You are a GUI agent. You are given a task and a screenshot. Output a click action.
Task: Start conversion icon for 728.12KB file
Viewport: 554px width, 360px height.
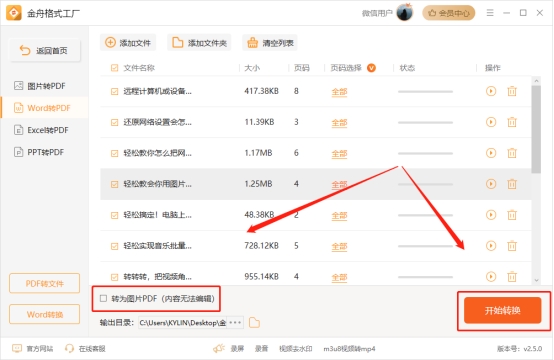tap(491, 246)
